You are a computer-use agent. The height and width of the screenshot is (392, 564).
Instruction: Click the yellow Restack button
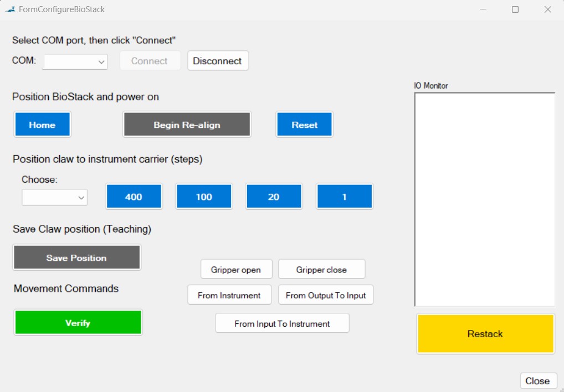click(485, 334)
